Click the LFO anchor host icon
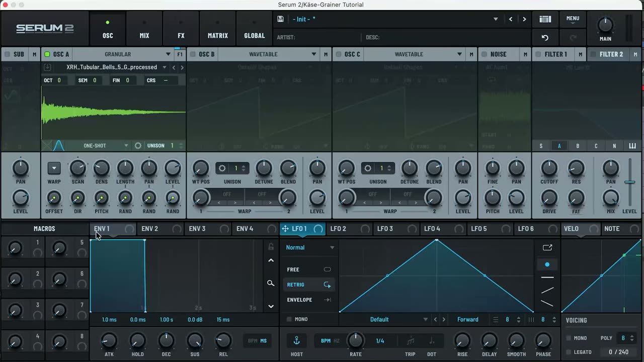Viewport: 644px width, 362px height. pyautogui.click(x=297, y=341)
